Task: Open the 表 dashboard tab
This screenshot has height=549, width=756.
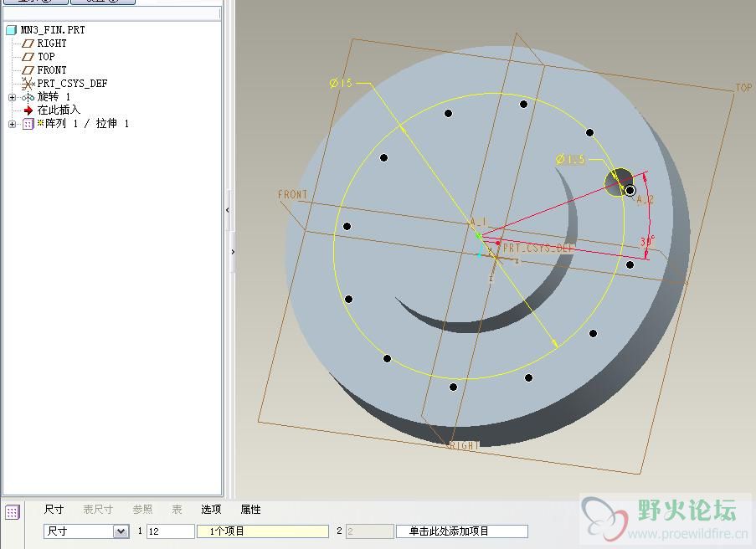Action: pos(177,510)
